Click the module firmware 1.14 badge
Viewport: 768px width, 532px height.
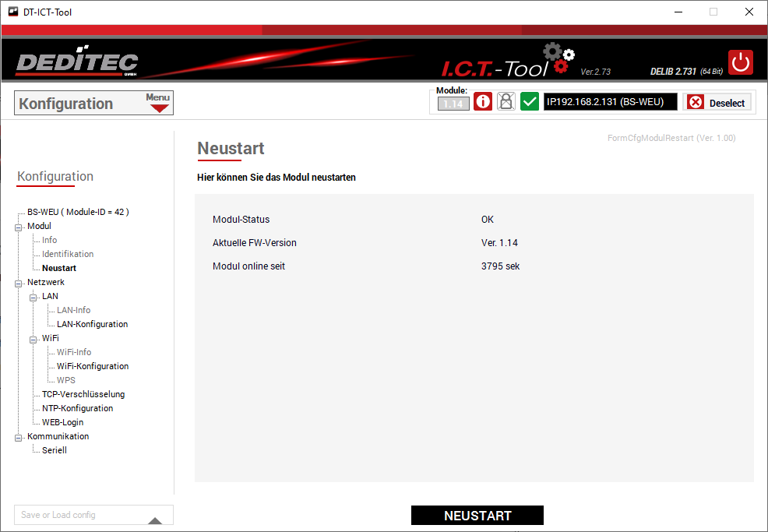[x=453, y=104]
